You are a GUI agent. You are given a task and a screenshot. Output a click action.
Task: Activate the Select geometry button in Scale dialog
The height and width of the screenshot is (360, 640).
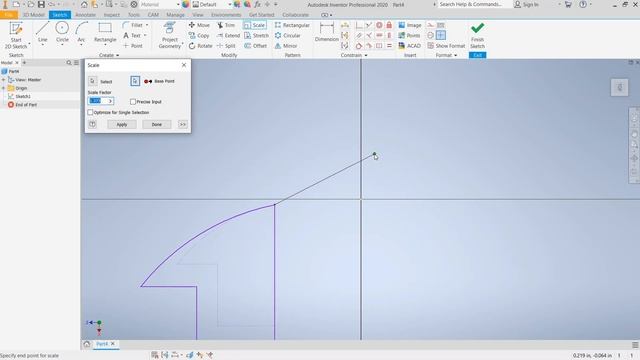(x=93, y=81)
